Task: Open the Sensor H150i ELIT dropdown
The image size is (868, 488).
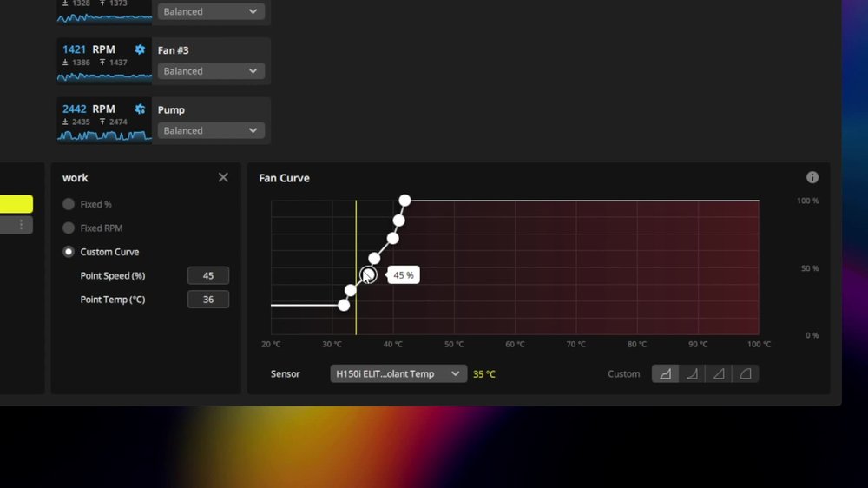Action: [398, 374]
